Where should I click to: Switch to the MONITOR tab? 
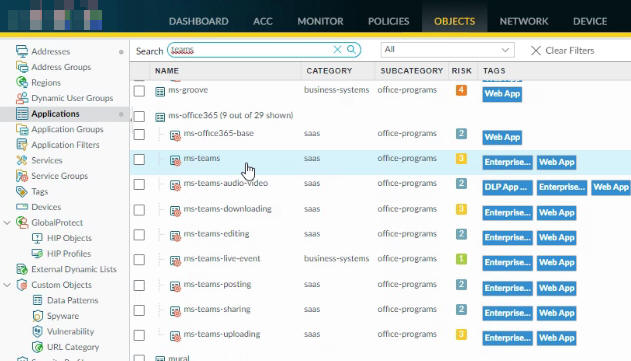[320, 21]
